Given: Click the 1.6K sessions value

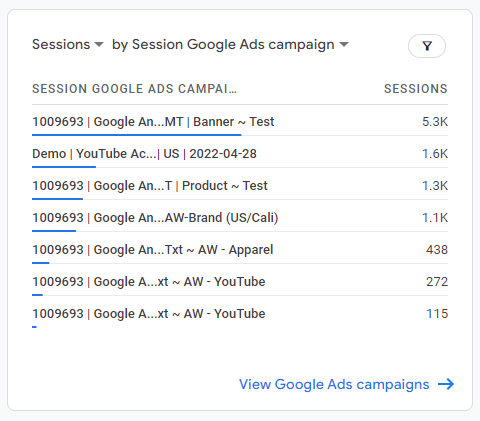Looking at the screenshot, I should pyautogui.click(x=435, y=154).
